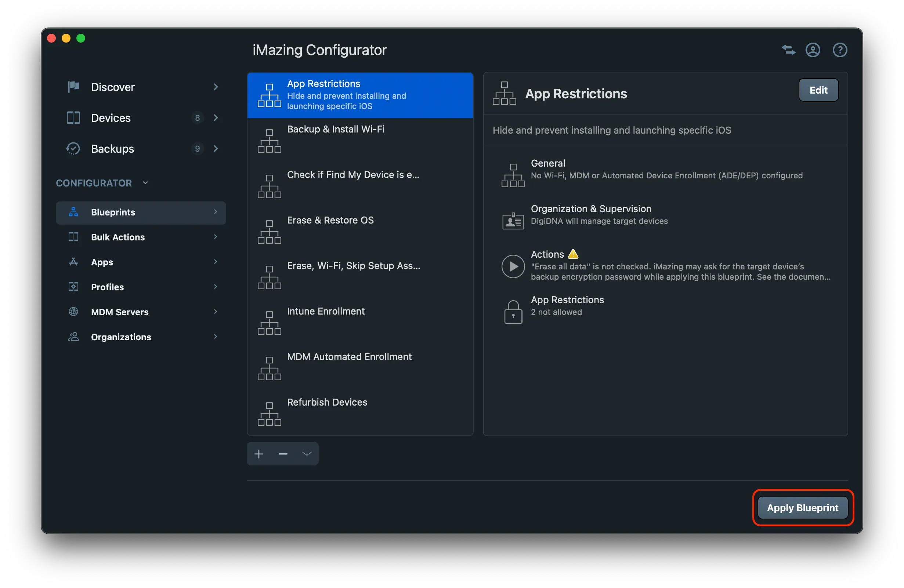
Task: Open the more actions chevron dropdown
Action: click(307, 454)
